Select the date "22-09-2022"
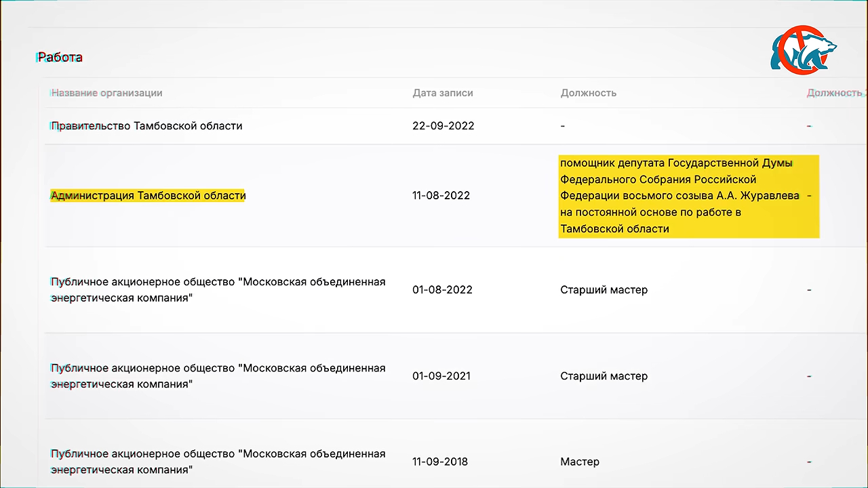 pos(443,126)
